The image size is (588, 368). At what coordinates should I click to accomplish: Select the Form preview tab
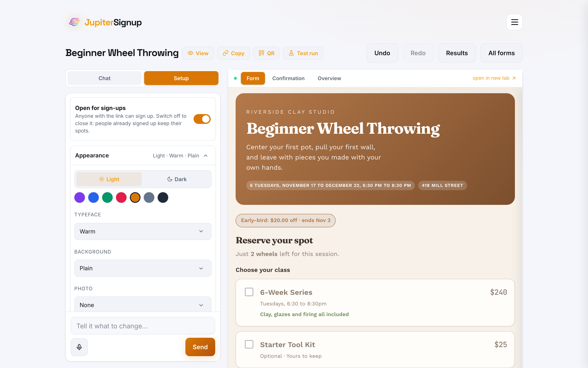tap(253, 78)
